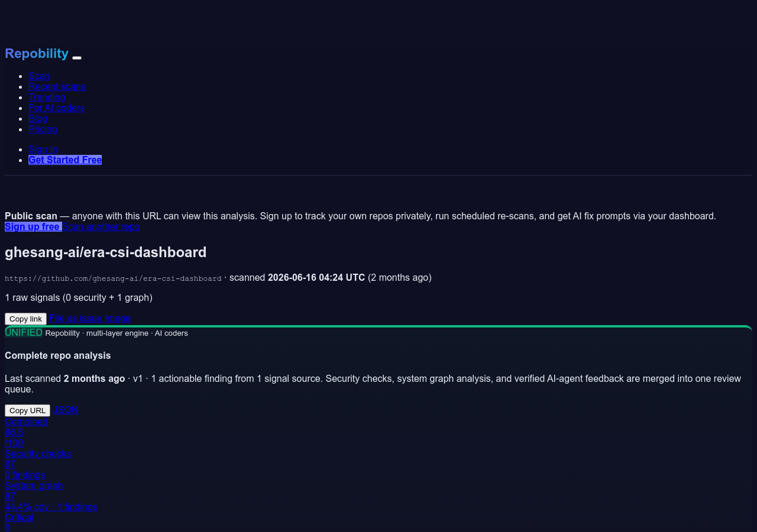Open the File as issue link
Screen dimensions: 757x532
coord(75,318)
